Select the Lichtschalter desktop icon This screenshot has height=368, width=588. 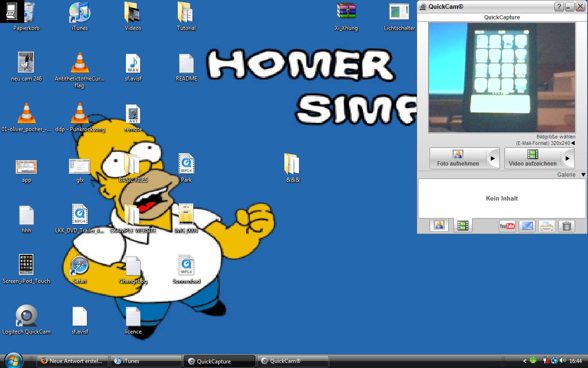point(399,16)
